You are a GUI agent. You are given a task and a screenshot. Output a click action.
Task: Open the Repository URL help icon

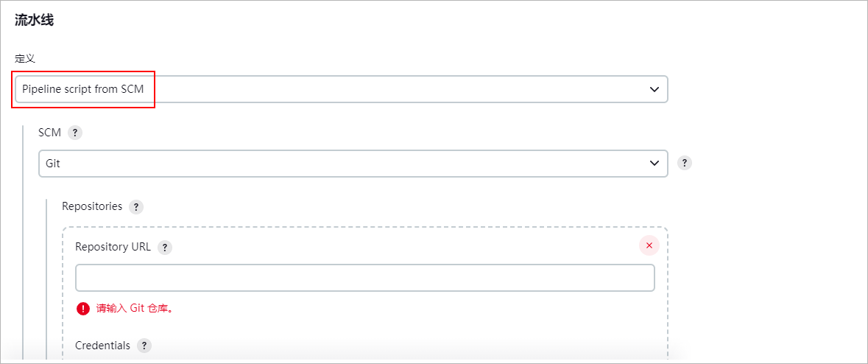pyautogui.click(x=164, y=248)
